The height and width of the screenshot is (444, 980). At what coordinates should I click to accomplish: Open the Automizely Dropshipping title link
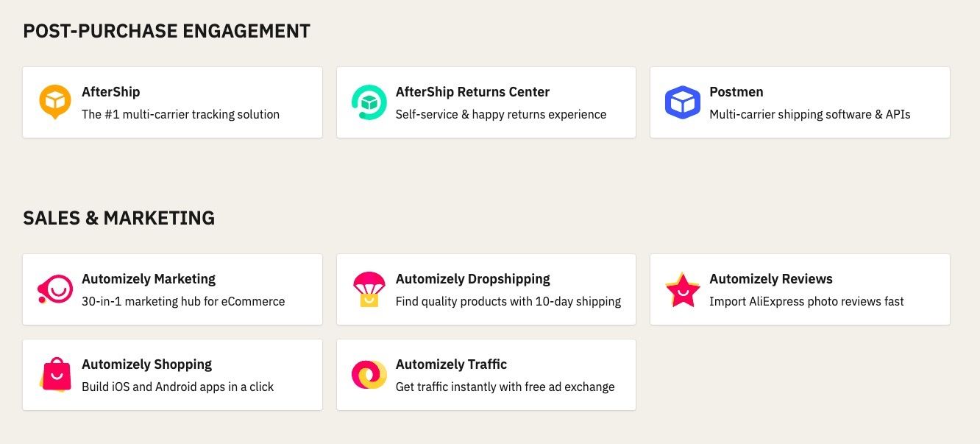pyautogui.click(x=473, y=279)
